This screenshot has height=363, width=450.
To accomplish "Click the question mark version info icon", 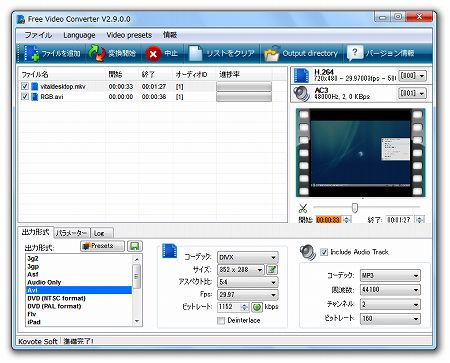I will tap(355, 53).
